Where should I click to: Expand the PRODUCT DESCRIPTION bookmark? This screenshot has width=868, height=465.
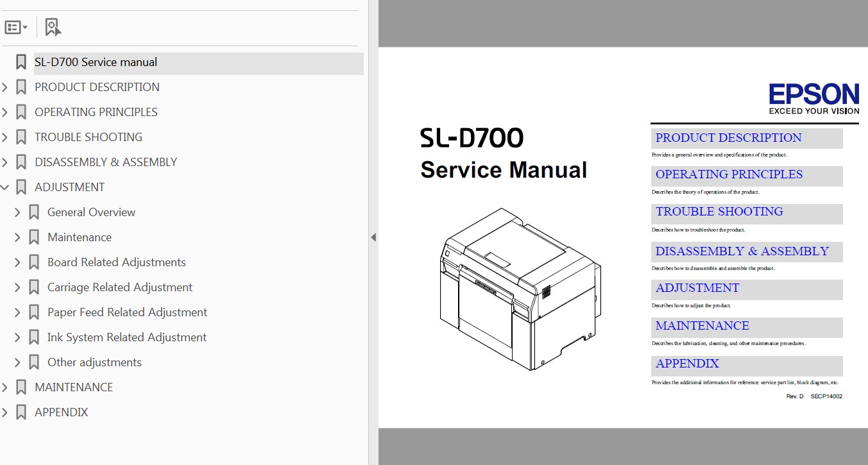5,87
